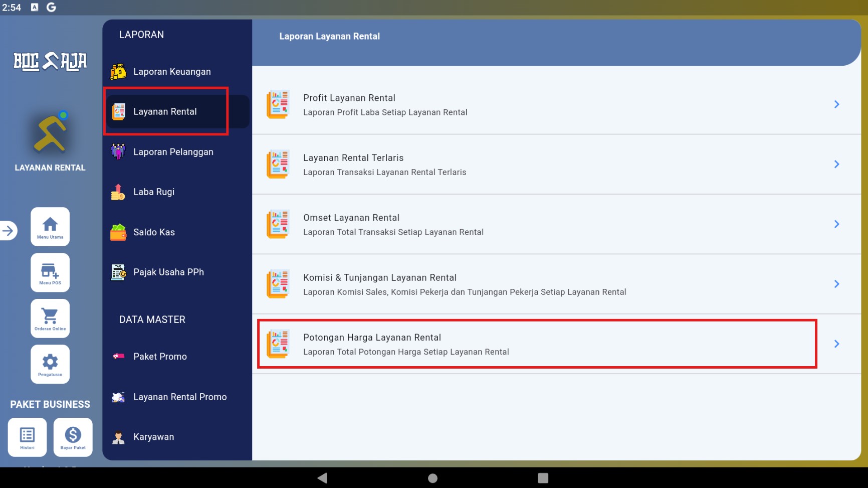The image size is (868, 488).
Task: Click the Komisi & Tunjangan report icon
Action: [x=278, y=284]
